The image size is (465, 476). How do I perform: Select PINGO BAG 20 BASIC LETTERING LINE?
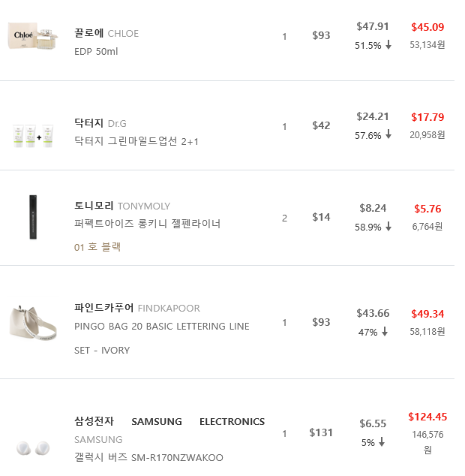pyautogui.click(x=162, y=327)
